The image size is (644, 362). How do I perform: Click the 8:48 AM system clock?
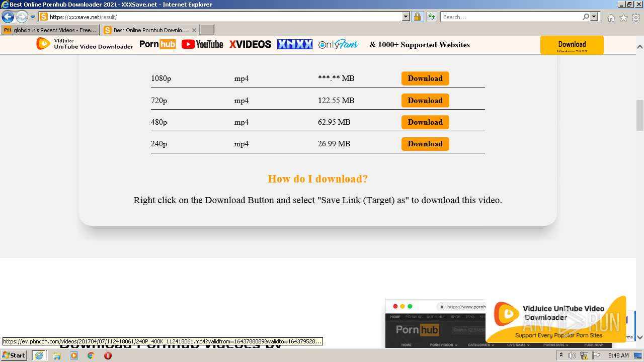point(618,355)
